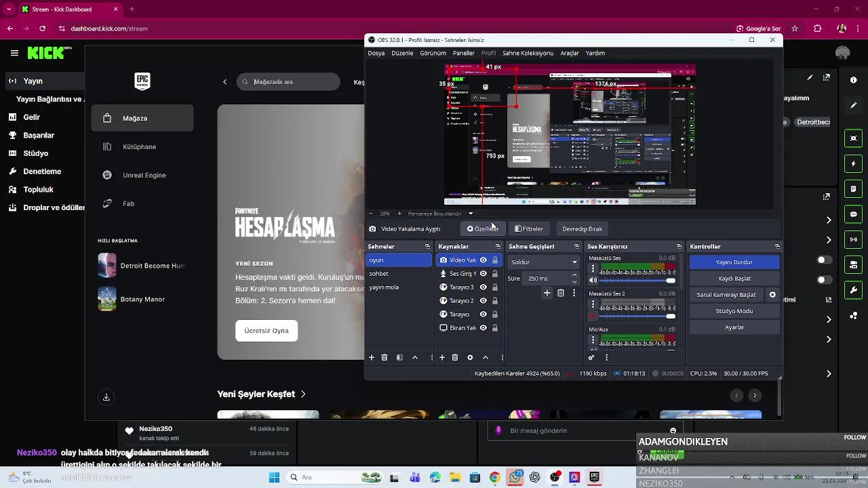The height and width of the screenshot is (488, 868).
Task: Open Sahne Geçişleri three-dot options menu
Action: coord(574,293)
